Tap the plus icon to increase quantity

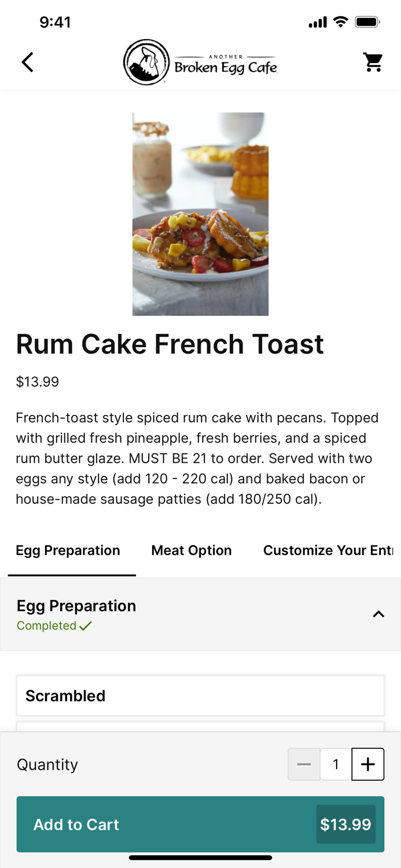[x=367, y=764]
